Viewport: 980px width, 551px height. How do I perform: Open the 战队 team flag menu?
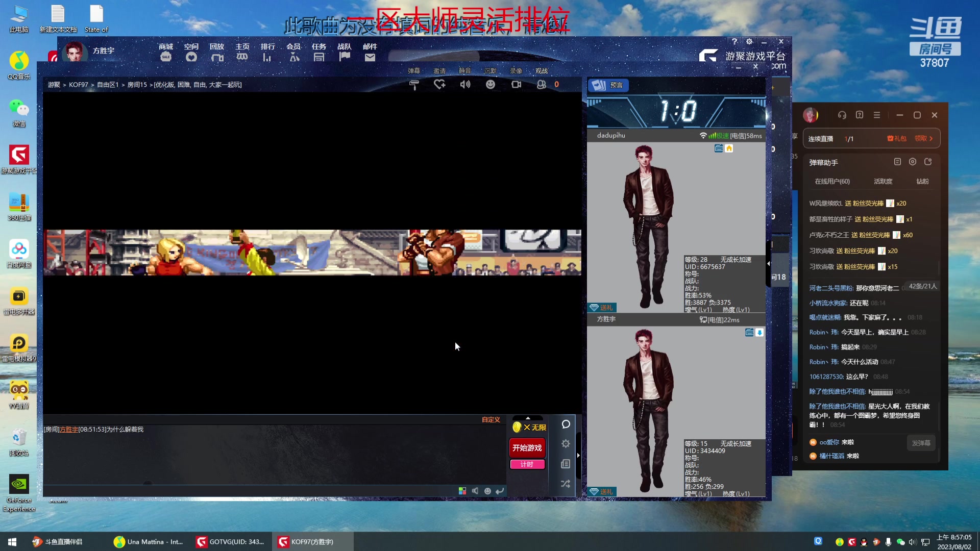tap(345, 52)
